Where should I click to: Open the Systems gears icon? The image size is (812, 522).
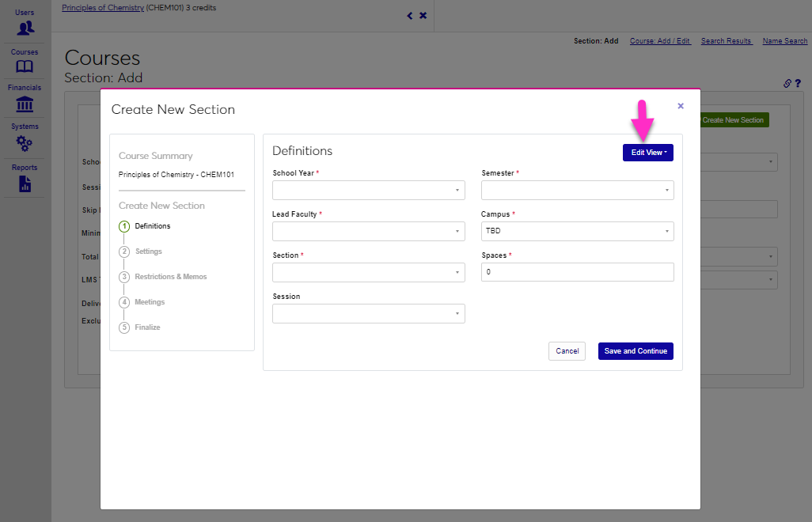[25, 144]
